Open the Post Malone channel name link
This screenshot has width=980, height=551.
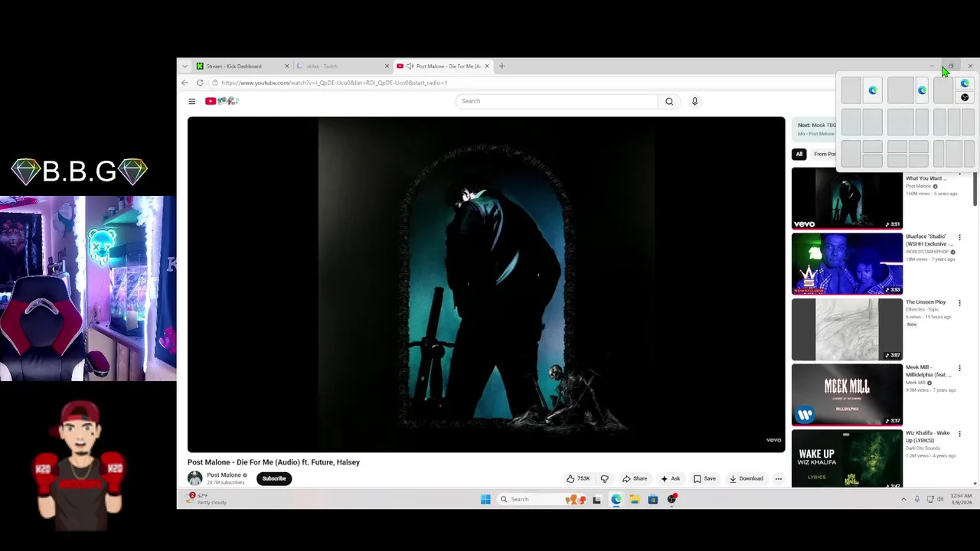point(224,475)
